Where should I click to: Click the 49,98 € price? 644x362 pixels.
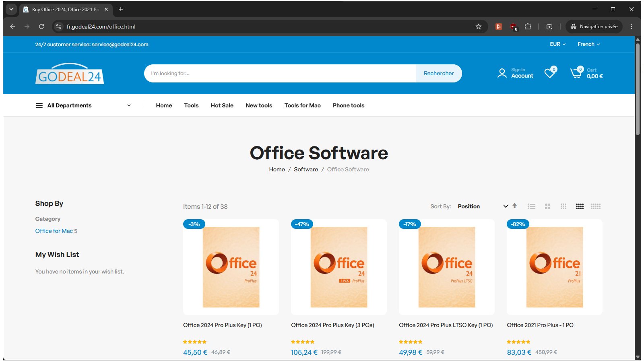pos(411,352)
